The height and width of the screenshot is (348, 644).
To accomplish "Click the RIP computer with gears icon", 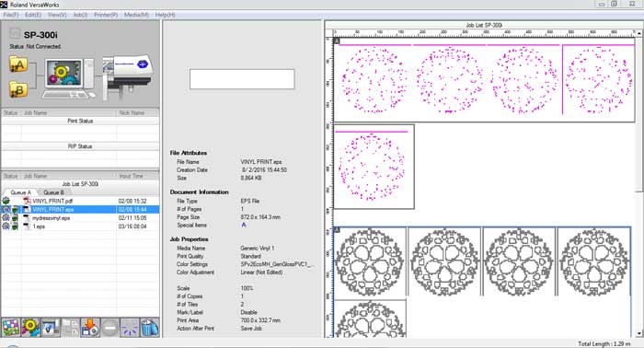I will click(68, 78).
